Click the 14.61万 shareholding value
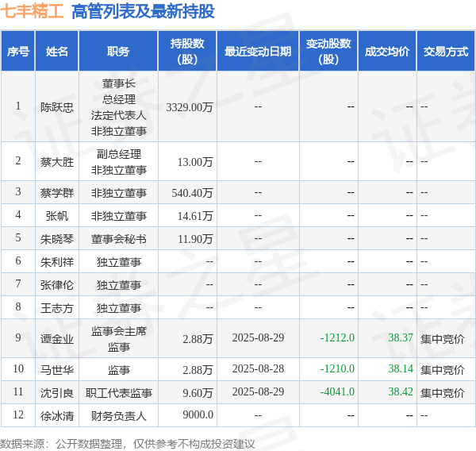Screen dimensions: 476x451 [195, 216]
